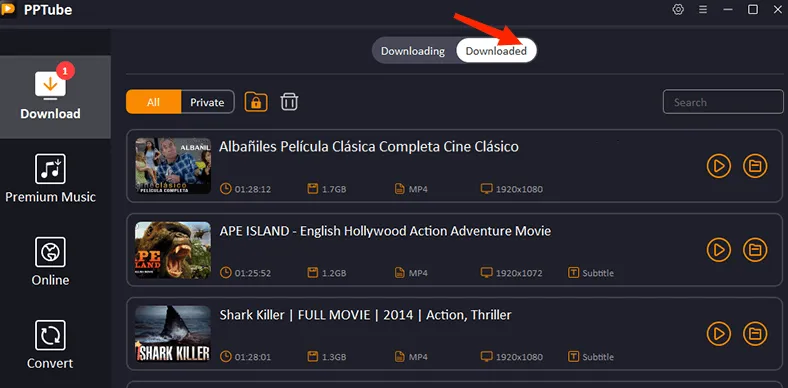Click the APE ISLAND thumbnail
Screen dimensions: 788x388
pyautogui.click(x=173, y=250)
